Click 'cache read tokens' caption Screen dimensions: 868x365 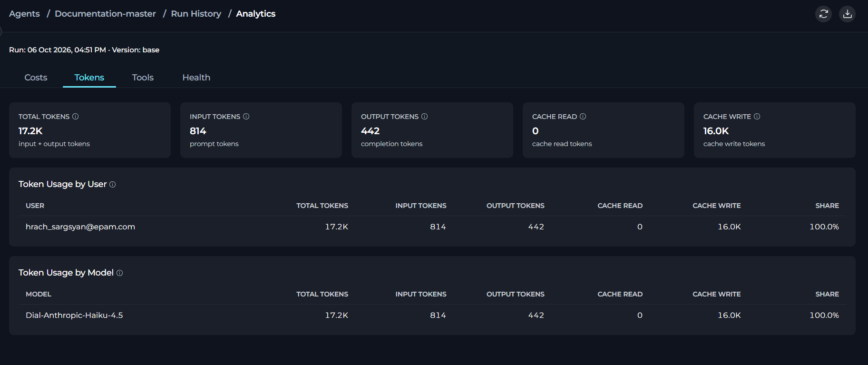tap(562, 144)
